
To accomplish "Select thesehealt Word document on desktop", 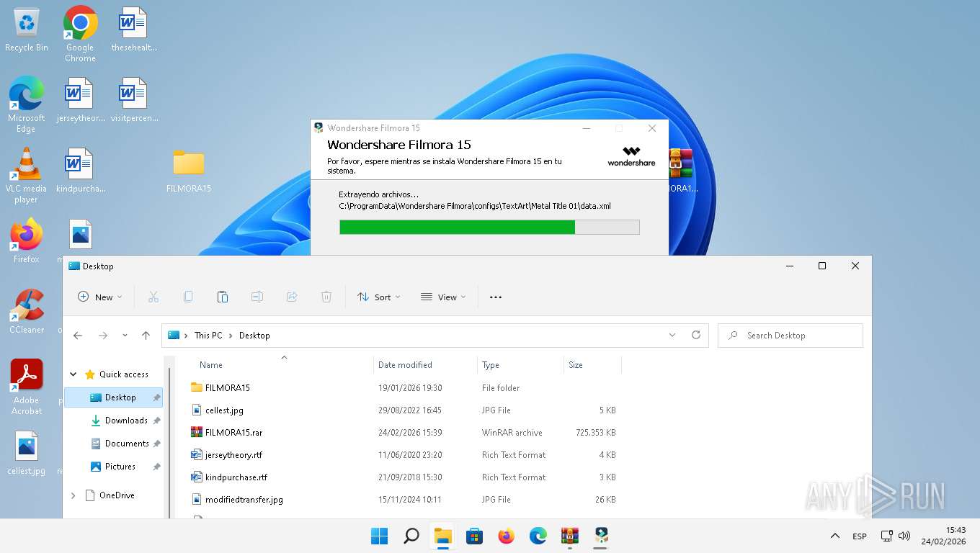I will (134, 30).
